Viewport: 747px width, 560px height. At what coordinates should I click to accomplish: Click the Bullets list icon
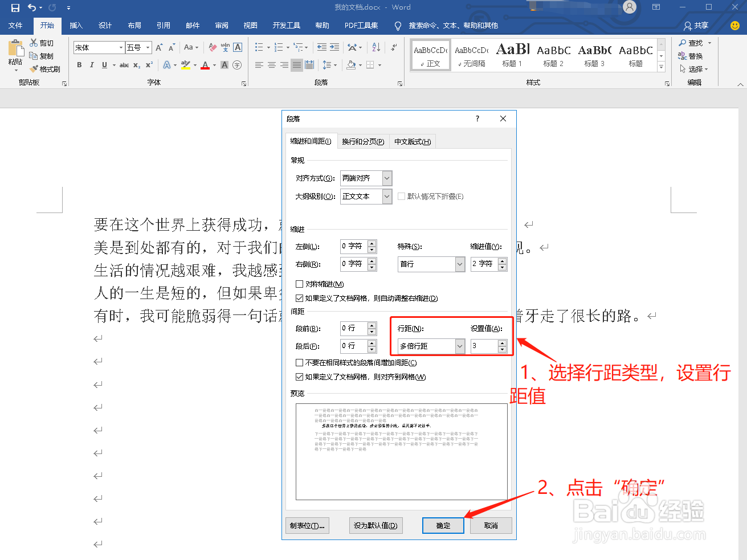point(259,47)
